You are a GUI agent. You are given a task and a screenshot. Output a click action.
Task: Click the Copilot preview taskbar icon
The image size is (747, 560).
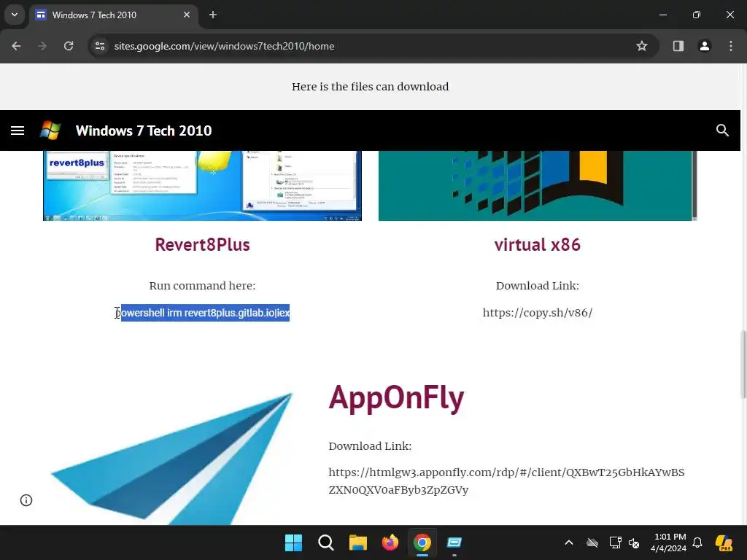click(724, 542)
